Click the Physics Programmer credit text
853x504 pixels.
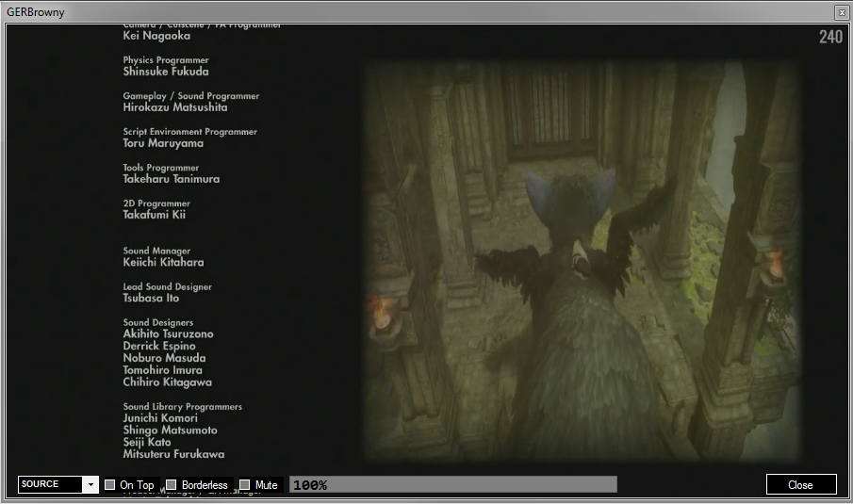(x=165, y=59)
